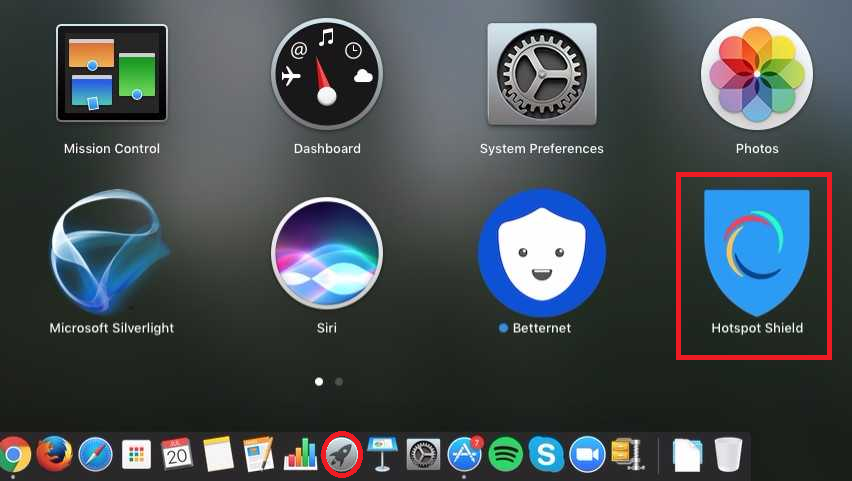The height and width of the screenshot is (481, 852).
Task: Open the zip archive utility in Dock
Action: click(628, 454)
